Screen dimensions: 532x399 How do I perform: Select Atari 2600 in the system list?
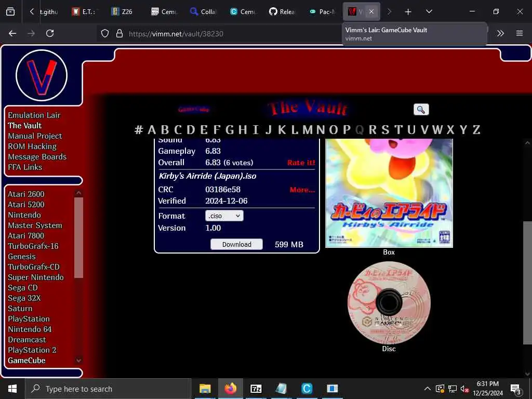click(26, 194)
